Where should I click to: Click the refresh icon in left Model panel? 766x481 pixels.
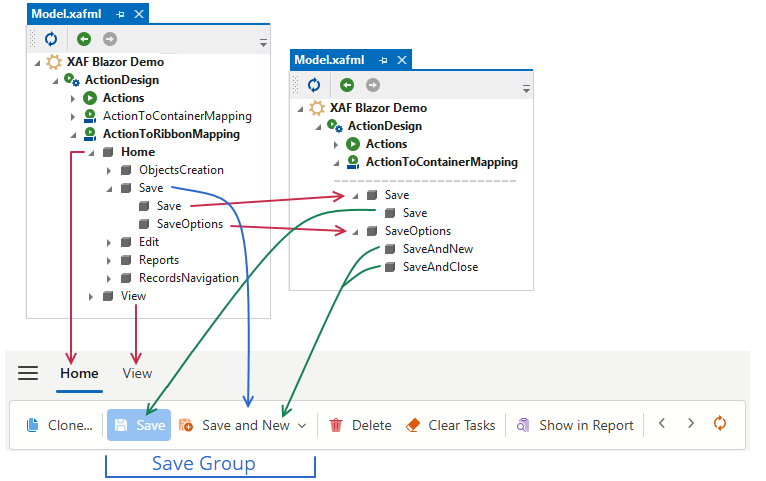[51, 40]
